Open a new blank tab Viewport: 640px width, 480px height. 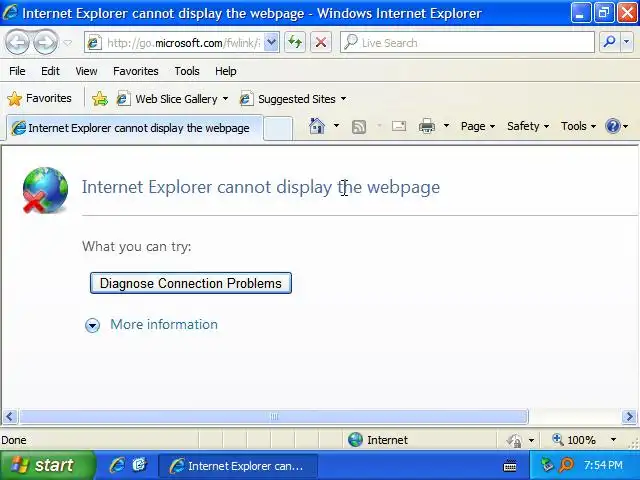point(278,128)
